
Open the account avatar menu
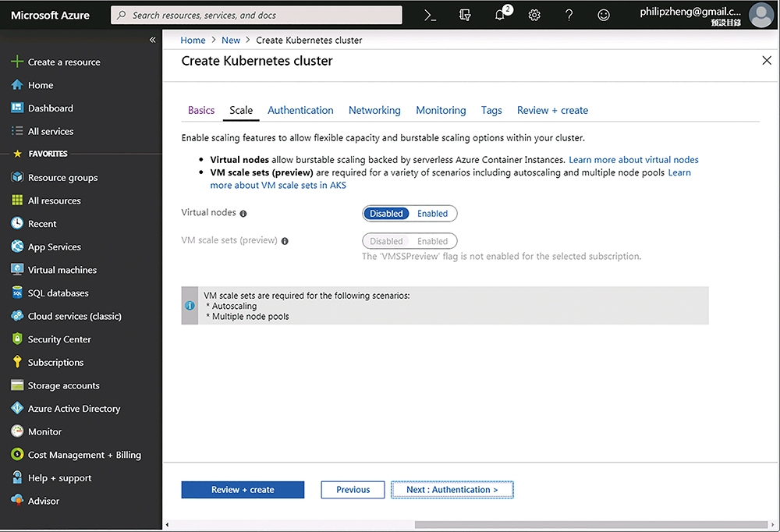pos(761,15)
